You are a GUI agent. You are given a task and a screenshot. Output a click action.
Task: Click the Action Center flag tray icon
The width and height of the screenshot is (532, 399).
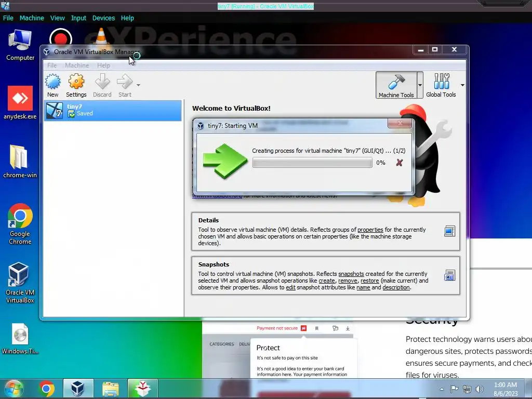click(454, 389)
